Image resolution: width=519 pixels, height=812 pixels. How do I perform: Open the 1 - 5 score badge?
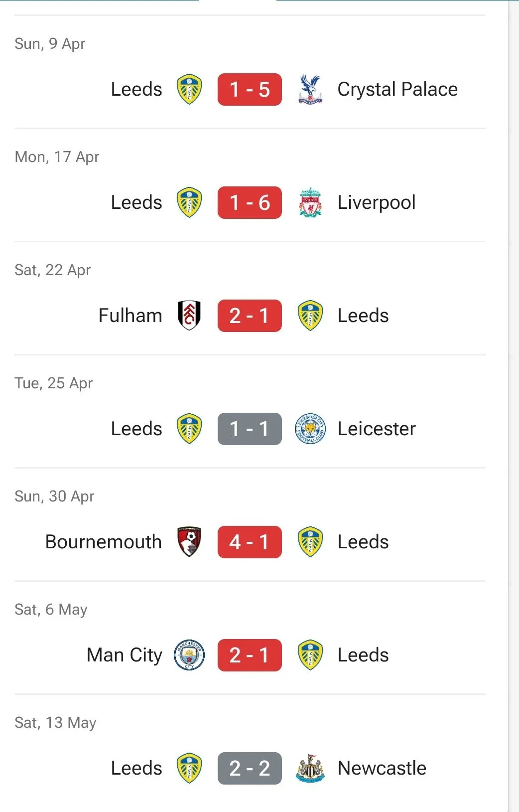pyautogui.click(x=250, y=89)
